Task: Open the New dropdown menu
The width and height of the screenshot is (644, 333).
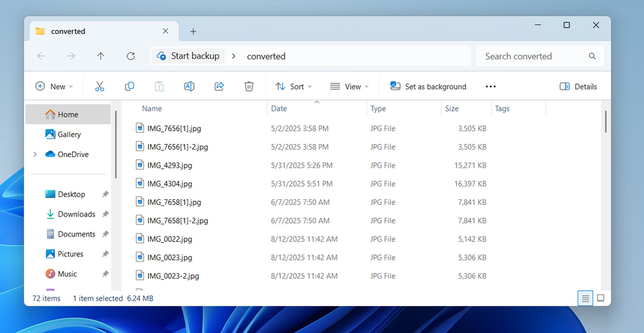Action: tap(54, 86)
